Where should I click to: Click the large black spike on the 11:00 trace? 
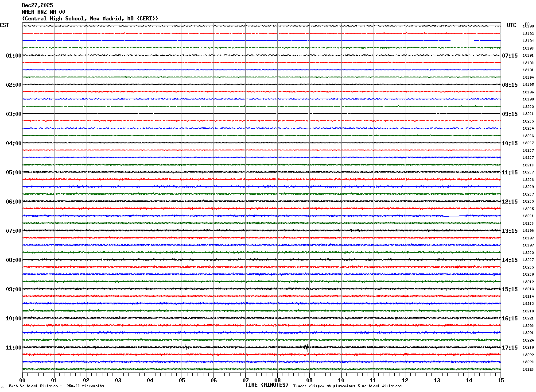click(x=307, y=347)
